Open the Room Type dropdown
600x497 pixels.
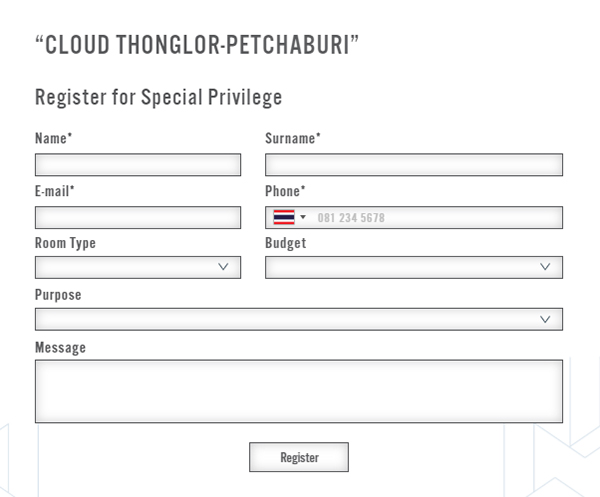tap(137, 267)
